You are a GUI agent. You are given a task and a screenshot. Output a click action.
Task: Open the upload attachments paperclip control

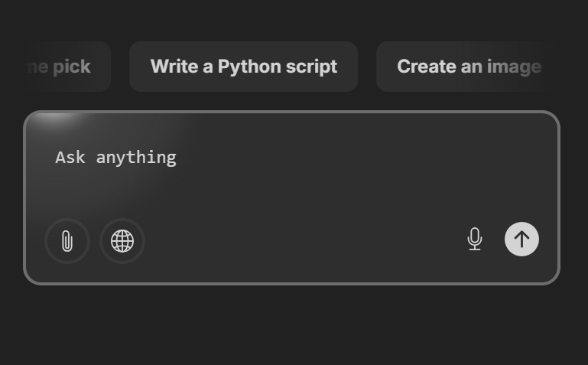click(x=67, y=241)
